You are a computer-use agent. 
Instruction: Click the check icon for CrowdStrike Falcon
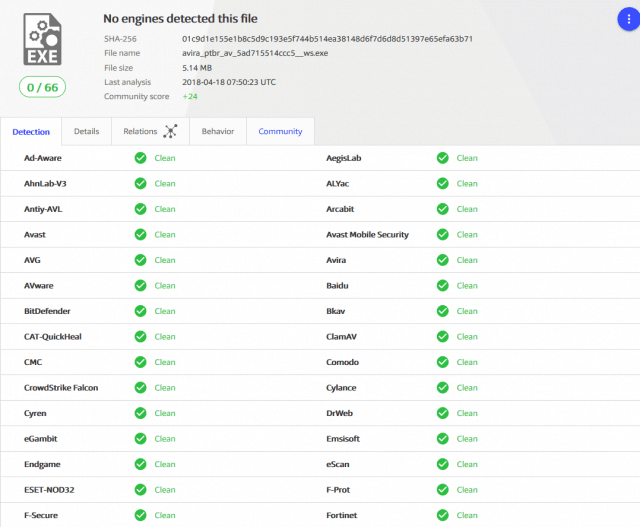140,388
